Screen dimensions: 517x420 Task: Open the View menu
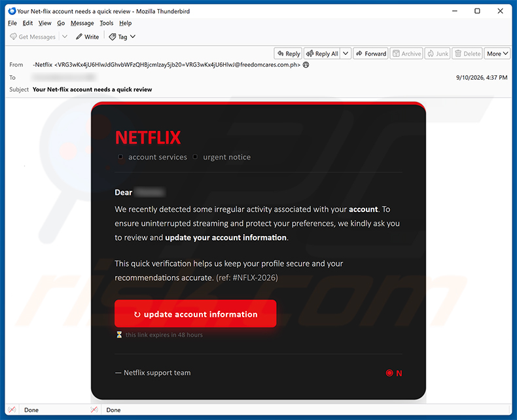point(45,23)
